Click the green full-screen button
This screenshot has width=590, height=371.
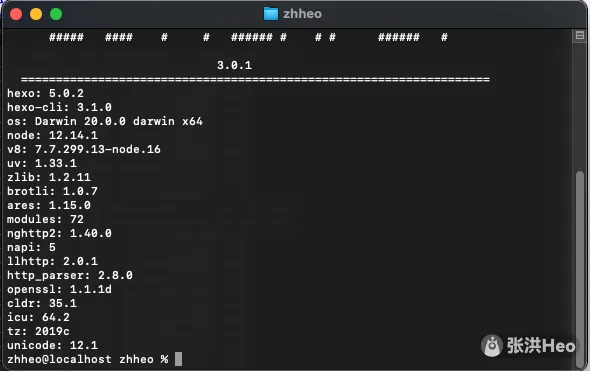click(x=56, y=14)
